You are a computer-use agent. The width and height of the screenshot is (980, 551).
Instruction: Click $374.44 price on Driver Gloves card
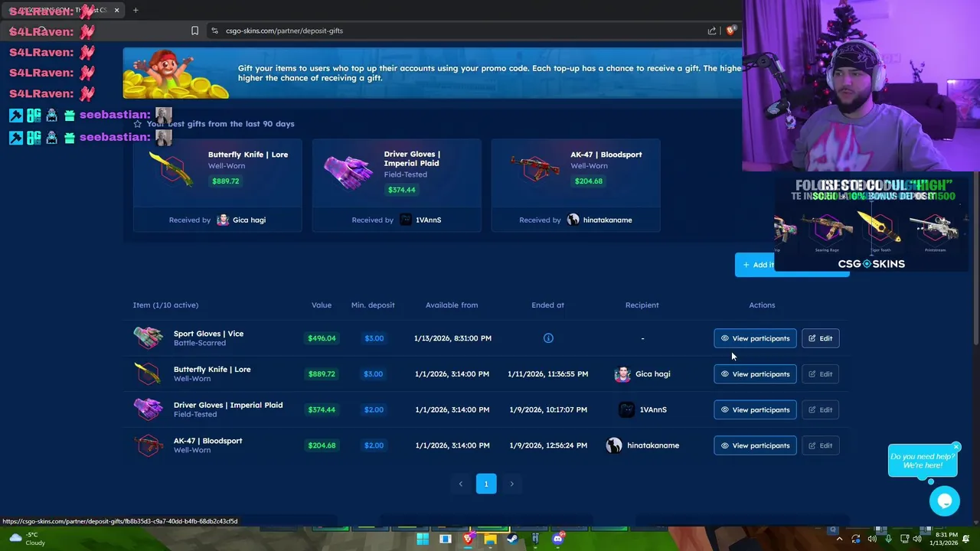(x=402, y=190)
